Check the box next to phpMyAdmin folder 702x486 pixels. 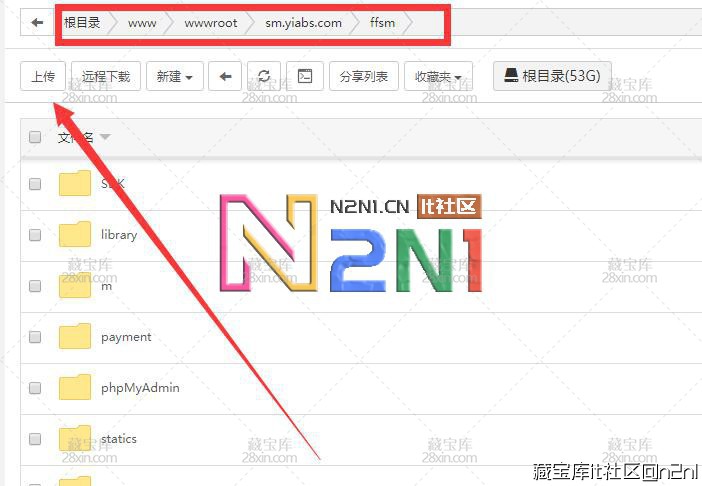(35, 388)
